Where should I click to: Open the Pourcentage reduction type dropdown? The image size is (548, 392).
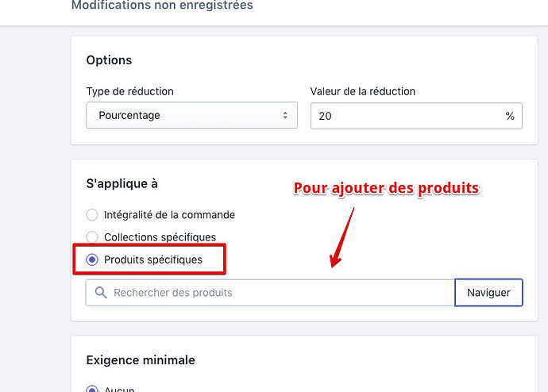point(191,116)
